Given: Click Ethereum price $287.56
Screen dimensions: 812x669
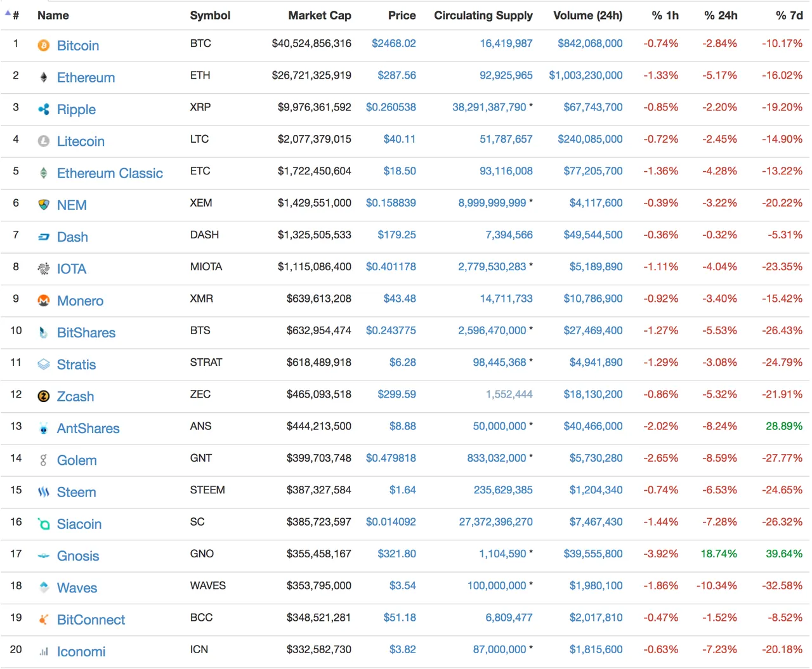Looking at the screenshot, I should coord(397,75).
